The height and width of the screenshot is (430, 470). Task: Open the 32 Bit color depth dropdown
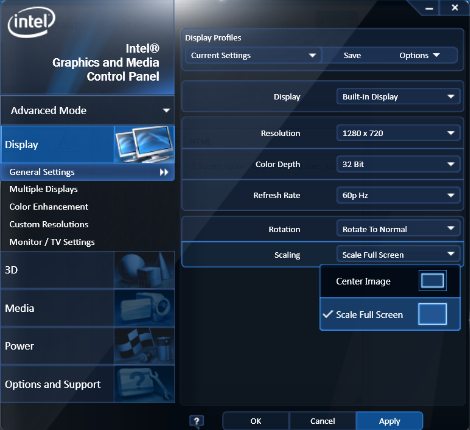(x=398, y=164)
